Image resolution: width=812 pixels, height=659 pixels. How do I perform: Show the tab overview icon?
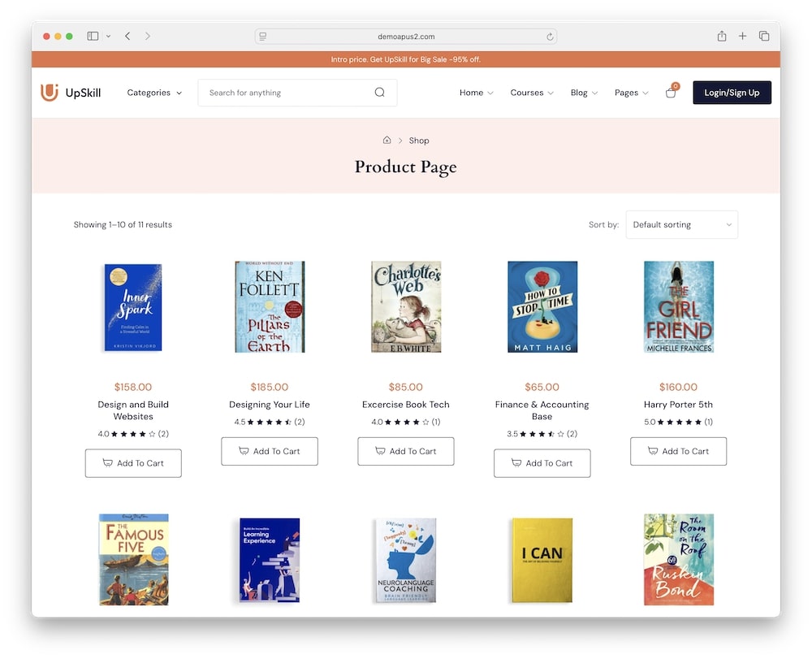click(764, 36)
